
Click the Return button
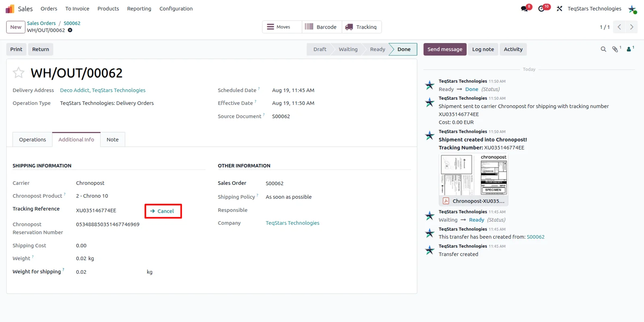[x=41, y=49]
